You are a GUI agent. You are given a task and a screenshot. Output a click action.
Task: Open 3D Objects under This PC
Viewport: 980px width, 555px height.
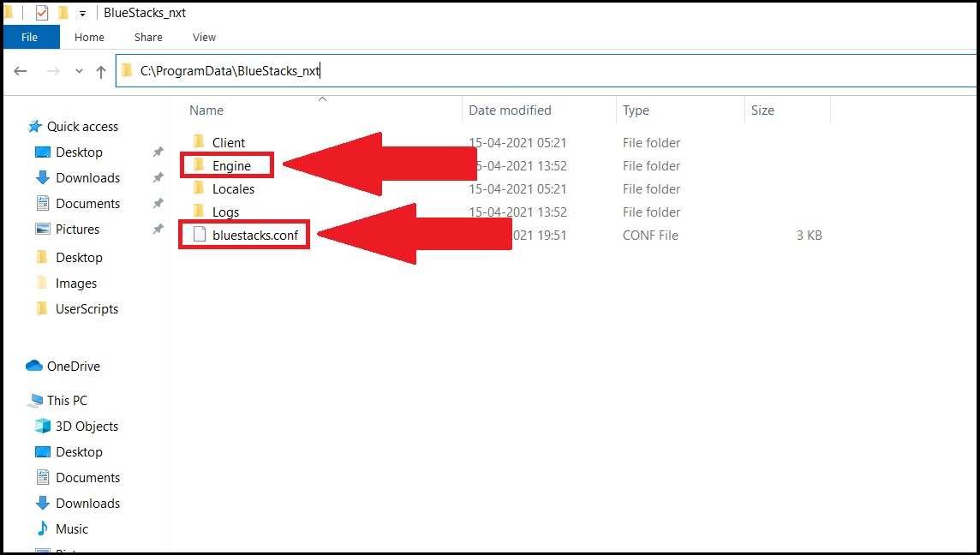(87, 427)
